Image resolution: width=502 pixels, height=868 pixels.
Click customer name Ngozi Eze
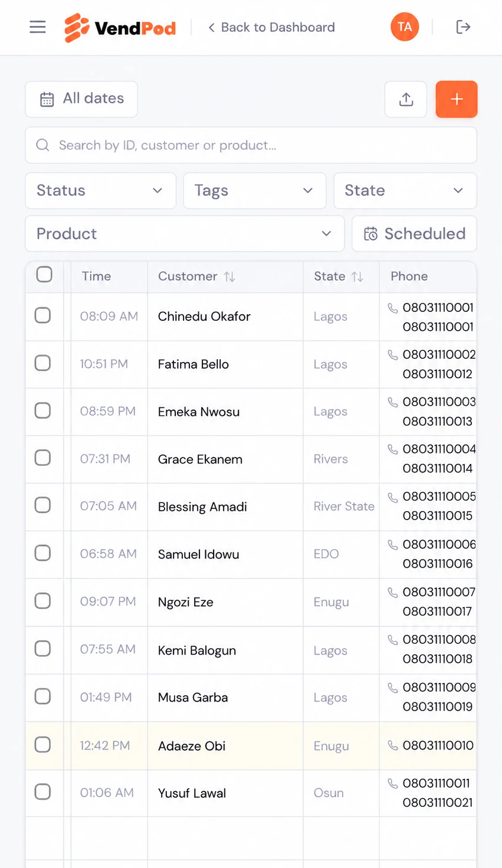point(186,602)
